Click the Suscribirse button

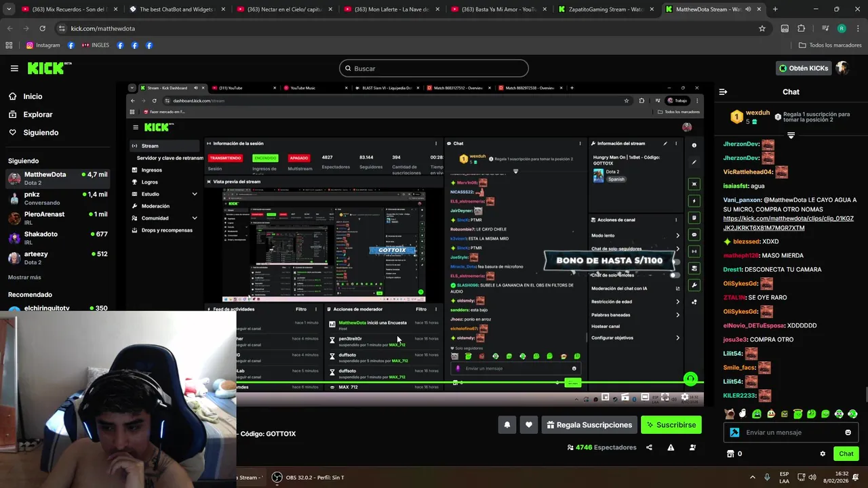click(x=671, y=425)
